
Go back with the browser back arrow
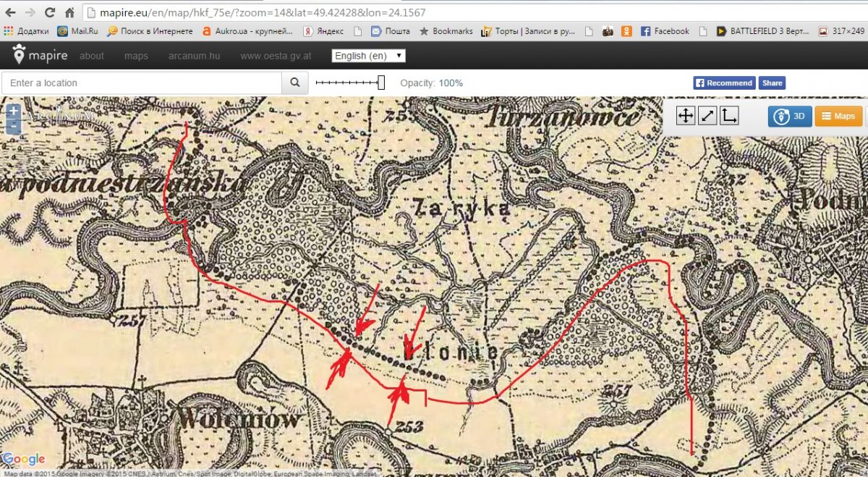pos(10,12)
